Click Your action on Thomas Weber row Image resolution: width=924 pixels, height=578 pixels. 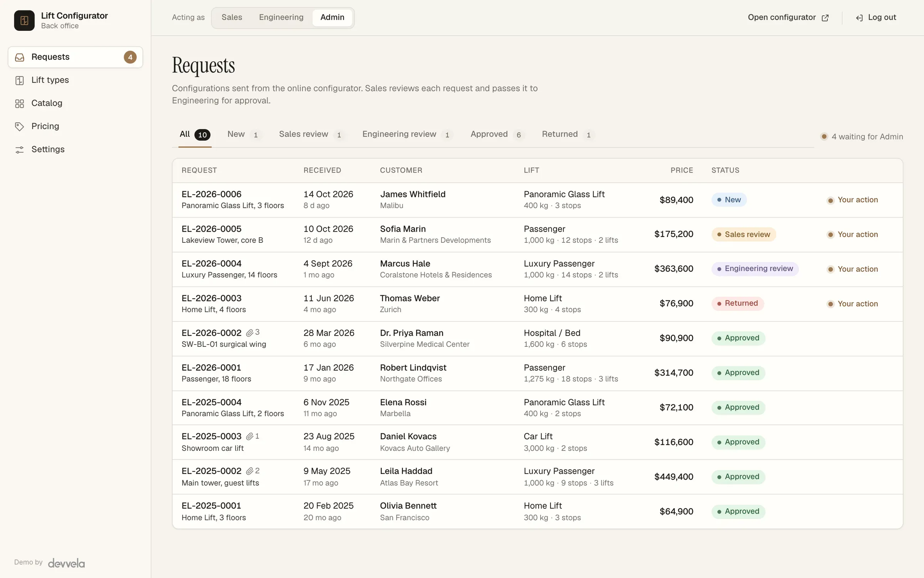(x=852, y=304)
